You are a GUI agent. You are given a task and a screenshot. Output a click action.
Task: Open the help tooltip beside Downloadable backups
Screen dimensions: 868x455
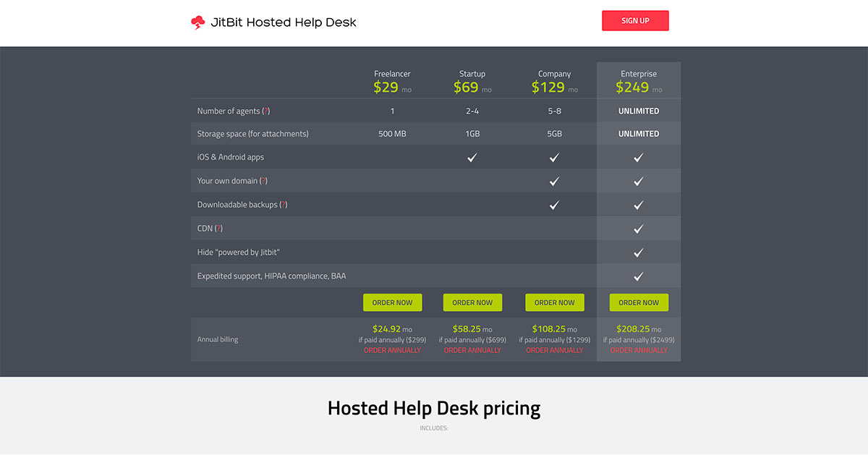click(x=284, y=205)
